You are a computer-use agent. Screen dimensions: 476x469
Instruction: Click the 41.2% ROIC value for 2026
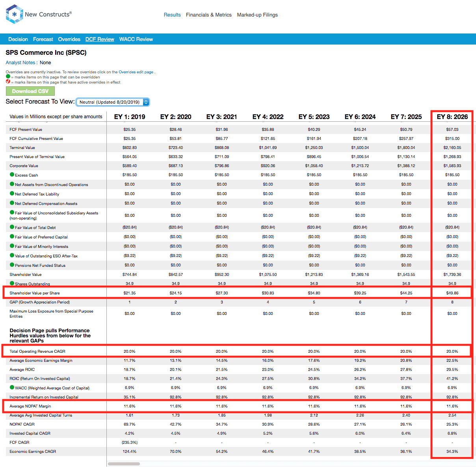(x=452, y=378)
